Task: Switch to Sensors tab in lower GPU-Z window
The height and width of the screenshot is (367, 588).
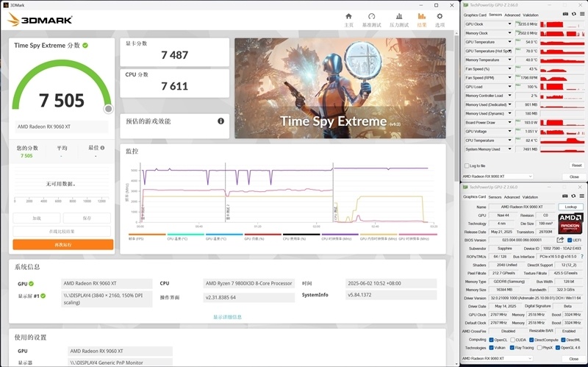Action: pos(495,197)
